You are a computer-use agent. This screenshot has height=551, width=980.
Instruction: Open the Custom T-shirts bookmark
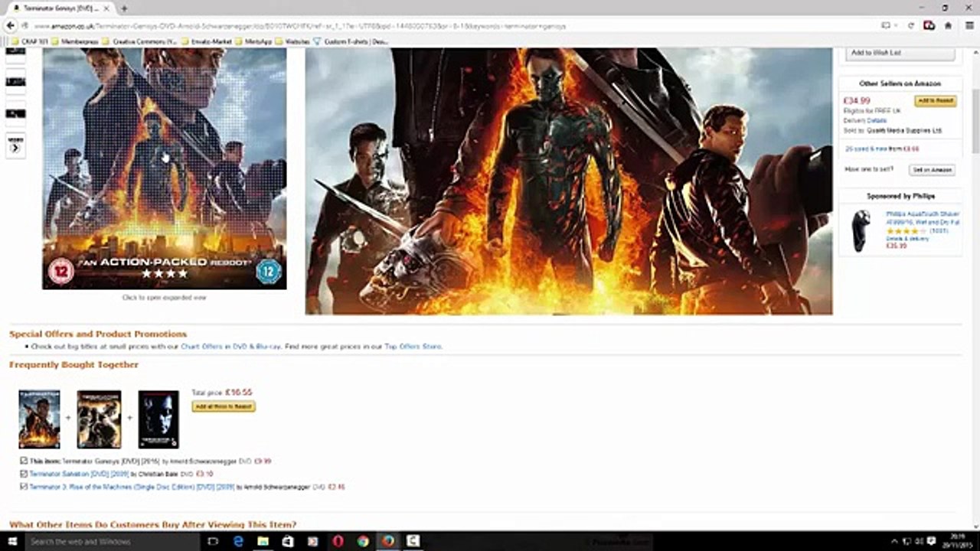351,41
